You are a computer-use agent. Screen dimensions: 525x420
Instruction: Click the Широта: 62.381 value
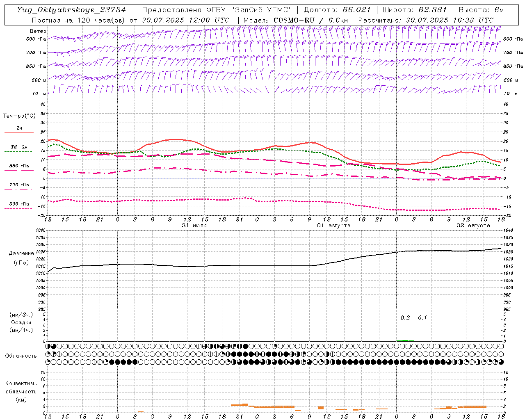coord(414,10)
